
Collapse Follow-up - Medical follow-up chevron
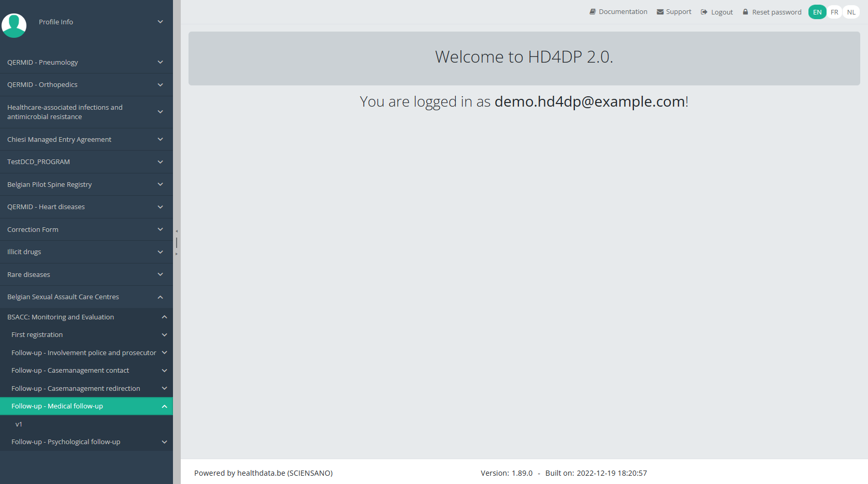[164, 406]
